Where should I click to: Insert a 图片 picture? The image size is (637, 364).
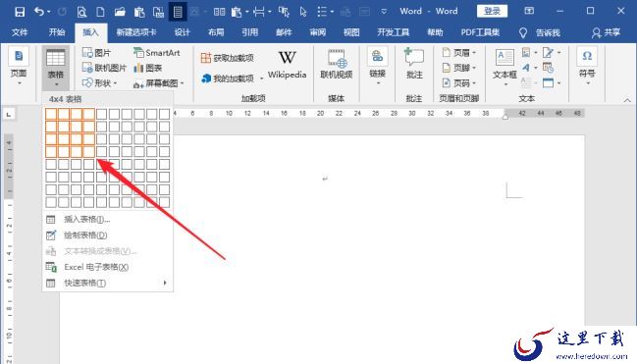(96, 53)
